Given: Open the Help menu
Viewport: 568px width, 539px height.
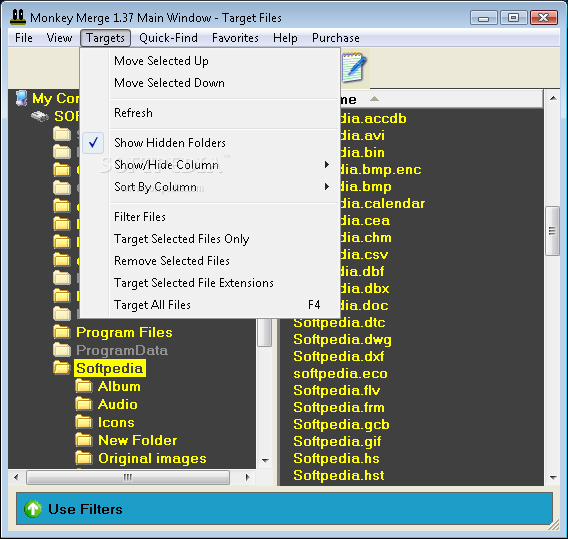Looking at the screenshot, I should (285, 38).
